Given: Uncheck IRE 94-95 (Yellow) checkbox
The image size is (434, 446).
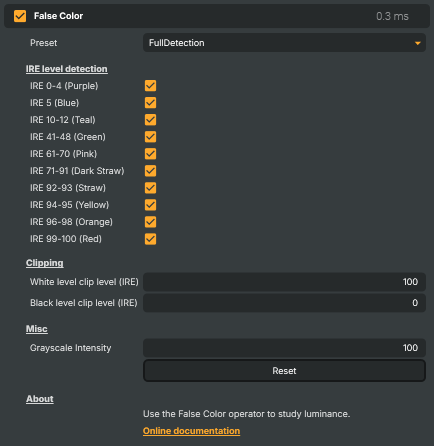Looking at the screenshot, I should coord(150,205).
